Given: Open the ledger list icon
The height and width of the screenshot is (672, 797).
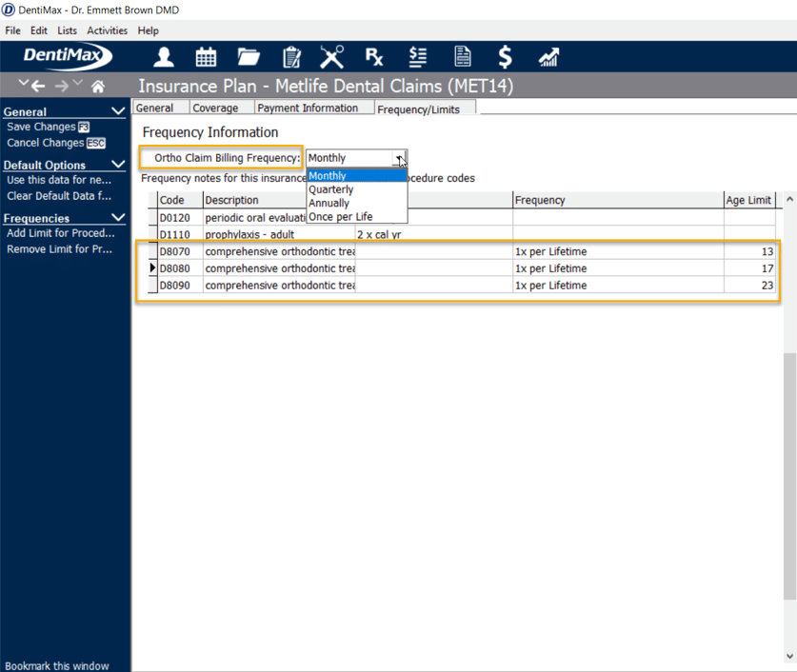Looking at the screenshot, I should point(418,57).
